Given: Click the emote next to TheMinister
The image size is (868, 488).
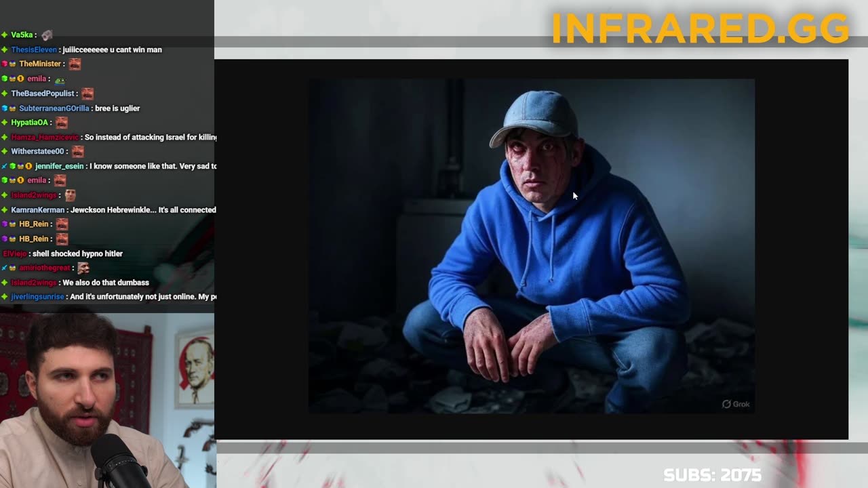Looking at the screenshot, I should pyautogui.click(x=75, y=64).
